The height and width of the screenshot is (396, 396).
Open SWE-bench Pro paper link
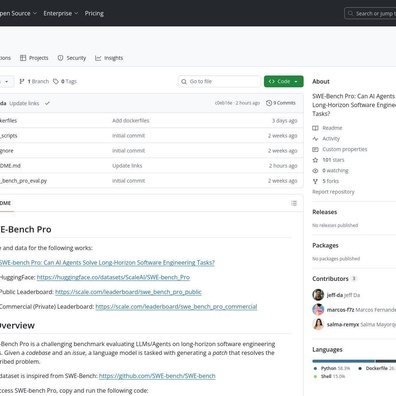click(107, 263)
